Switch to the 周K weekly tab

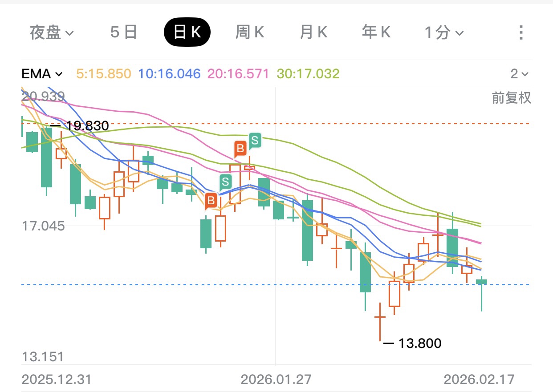pos(250,32)
